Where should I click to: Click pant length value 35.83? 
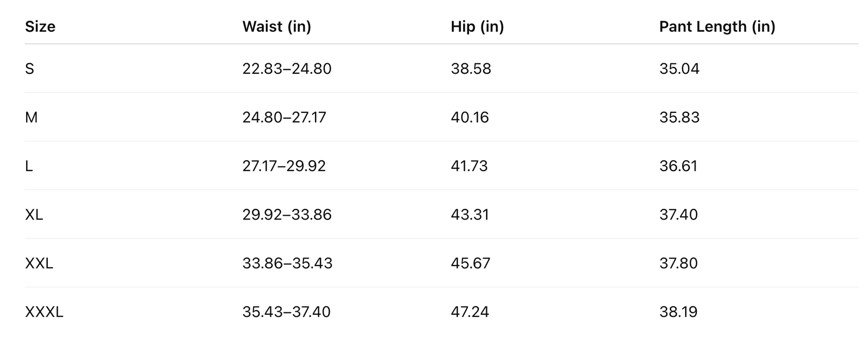[679, 118]
